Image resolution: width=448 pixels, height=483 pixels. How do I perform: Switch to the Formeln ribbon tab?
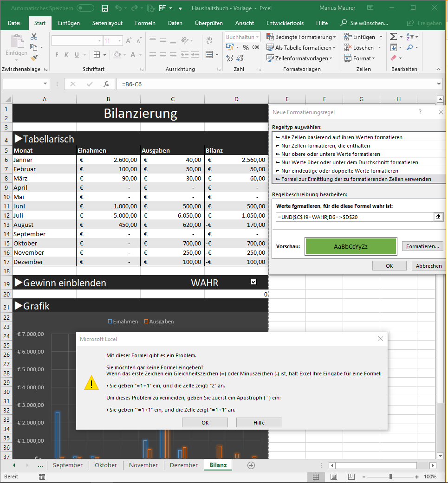click(x=145, y=23)
